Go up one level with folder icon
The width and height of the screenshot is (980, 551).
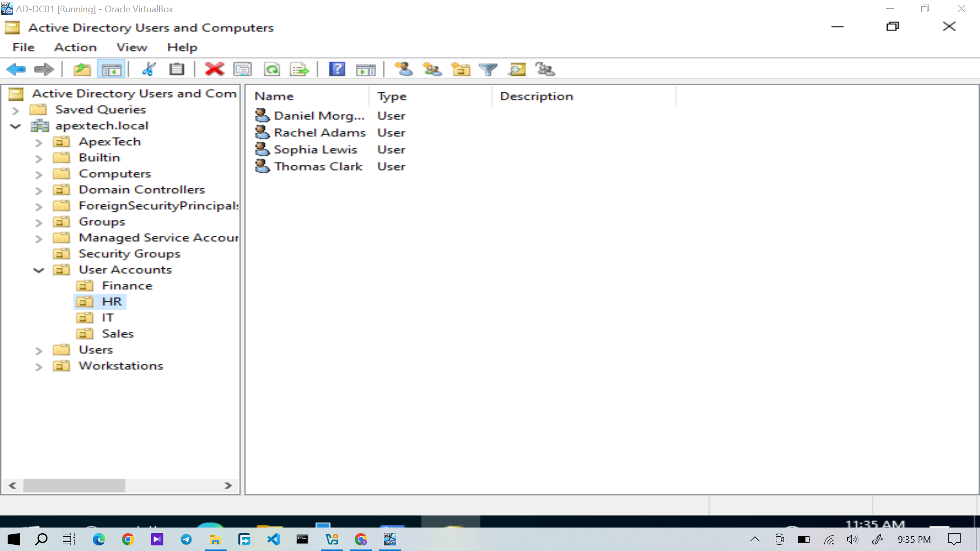pos(82,69)
